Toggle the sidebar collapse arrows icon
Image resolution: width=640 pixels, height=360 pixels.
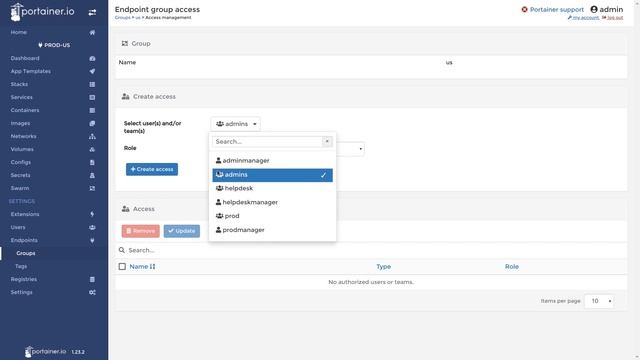[x=92, y=13]
